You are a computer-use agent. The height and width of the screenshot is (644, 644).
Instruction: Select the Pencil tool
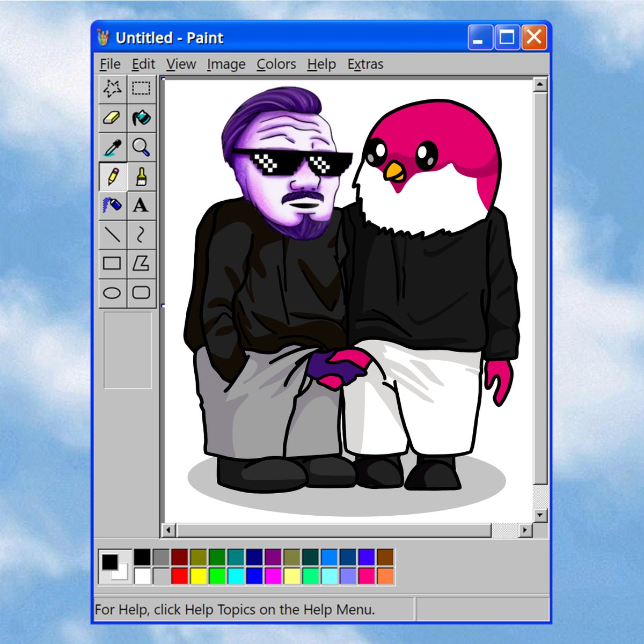coord(112,176)
